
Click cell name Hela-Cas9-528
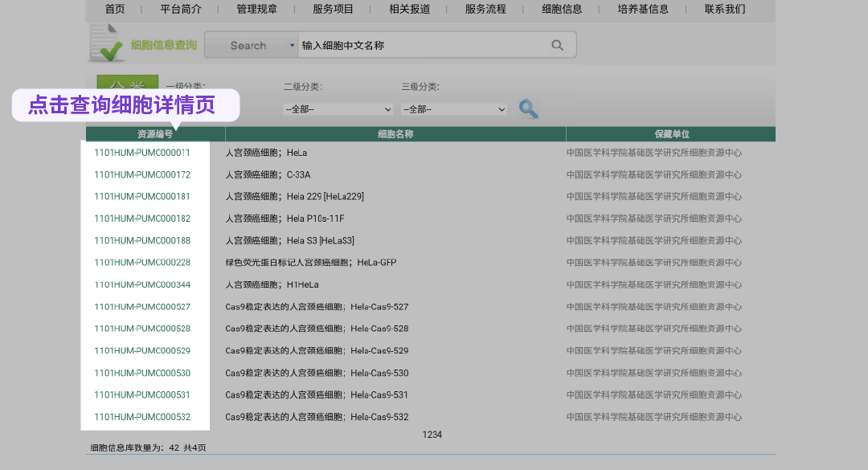pyautogui.click(x=379, y=329)
